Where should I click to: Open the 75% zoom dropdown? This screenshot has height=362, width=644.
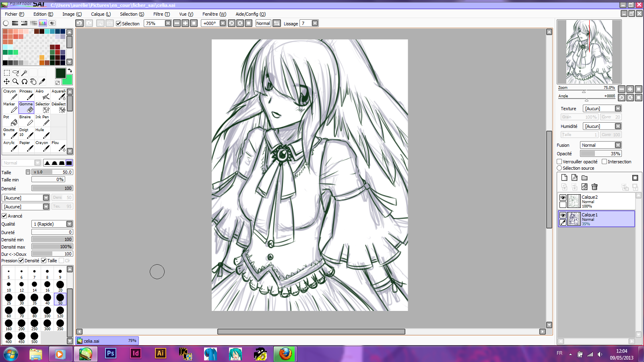[168, 23]
